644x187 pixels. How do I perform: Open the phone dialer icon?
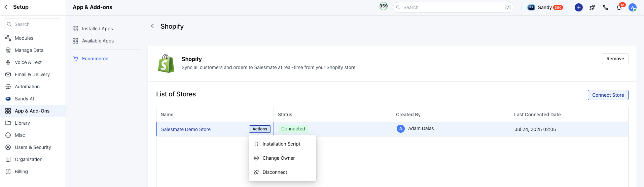click(606, 7)
